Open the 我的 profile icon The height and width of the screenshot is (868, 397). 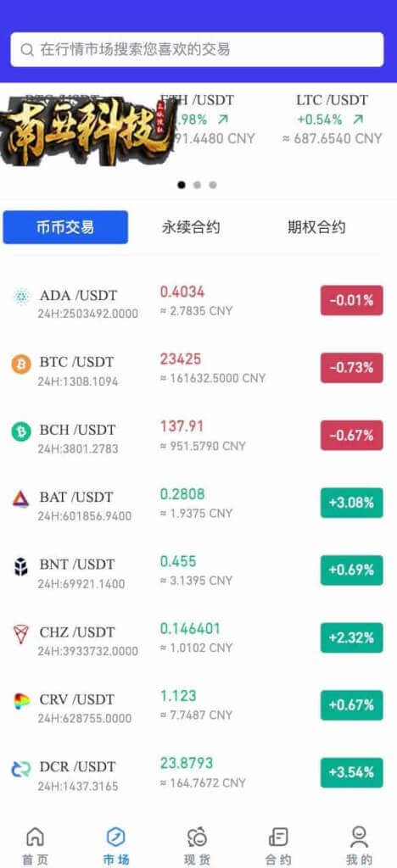click(359, 836)
